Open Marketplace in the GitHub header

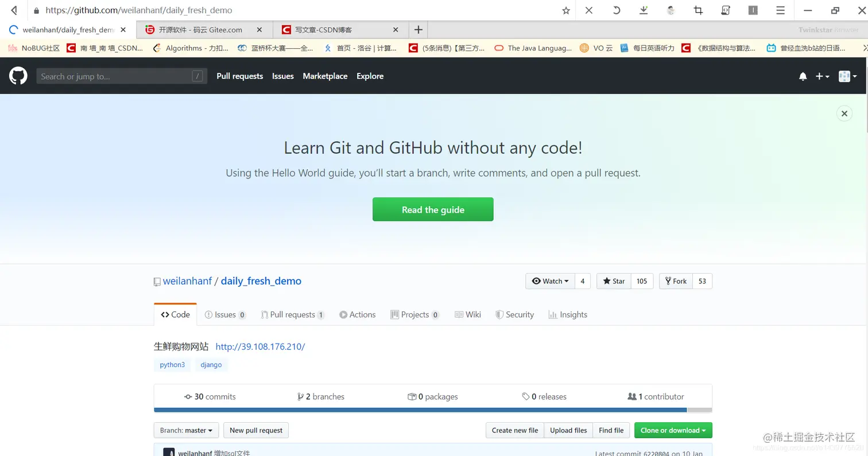[325, 76]
